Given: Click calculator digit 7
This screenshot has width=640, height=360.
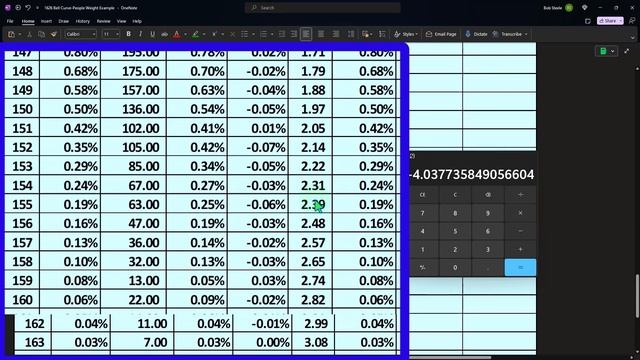Looking at the screenshot, I should click(422, 213).
